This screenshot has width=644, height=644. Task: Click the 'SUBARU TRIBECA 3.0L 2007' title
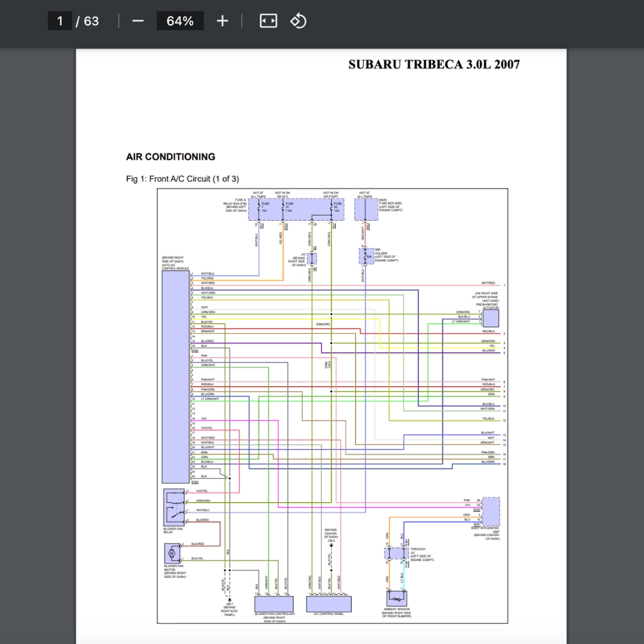click(x=434, y=64)
